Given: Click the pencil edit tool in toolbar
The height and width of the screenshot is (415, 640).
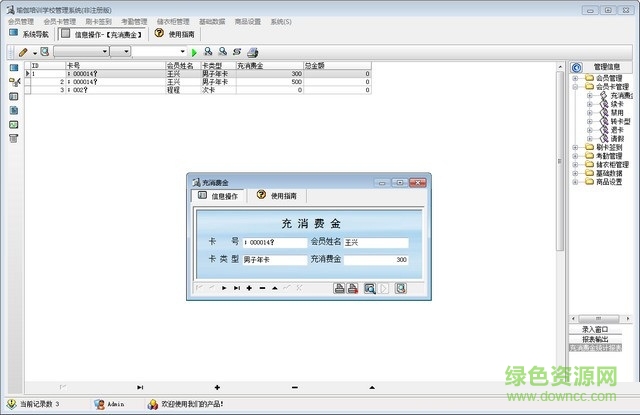Looking at the screenshot, I should pos(23,52).
